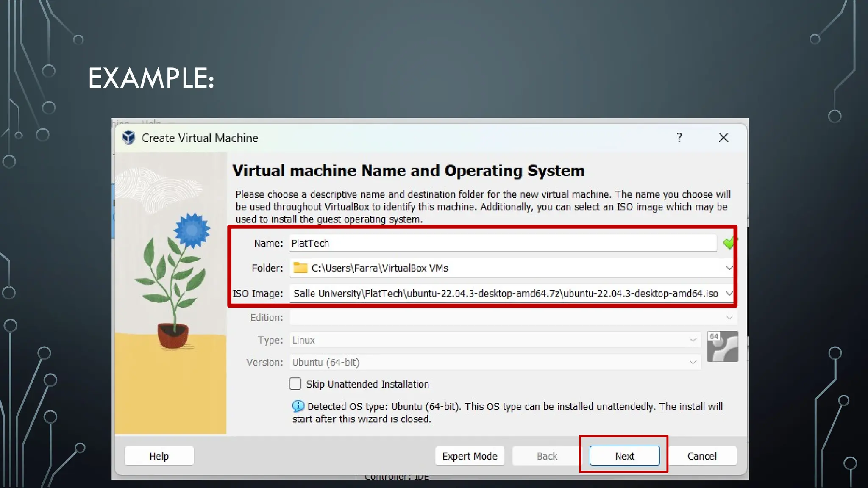Click the Name field containing PlatTech
The image size is (868, 488).
pyautogui.click(x=502, y=243)
